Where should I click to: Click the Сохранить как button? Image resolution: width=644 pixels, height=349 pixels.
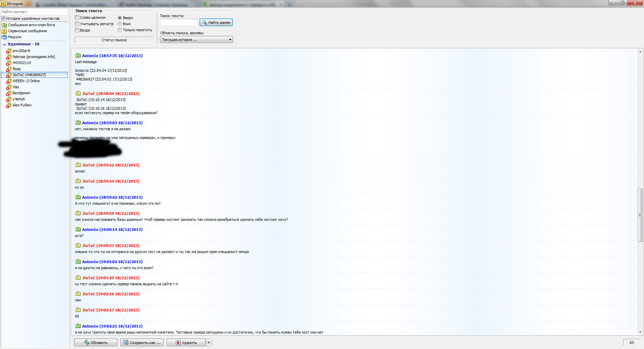click(x=142, y=343)
